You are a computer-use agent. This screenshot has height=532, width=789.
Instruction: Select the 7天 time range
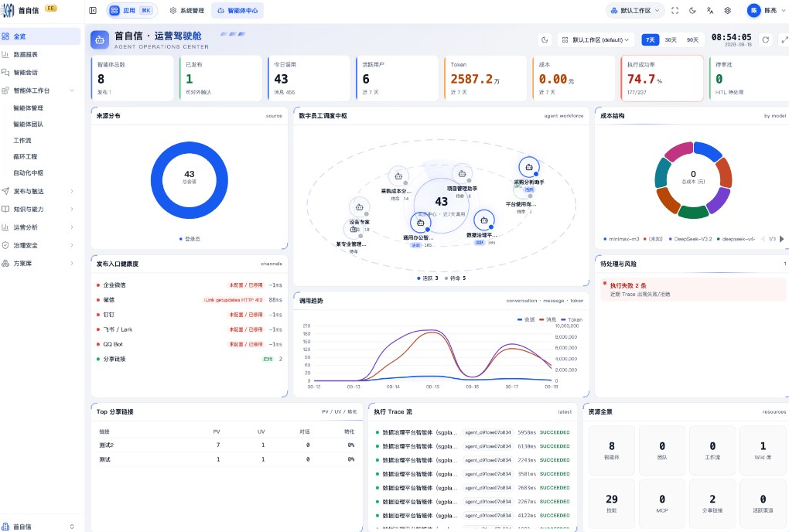coord(650,39)
